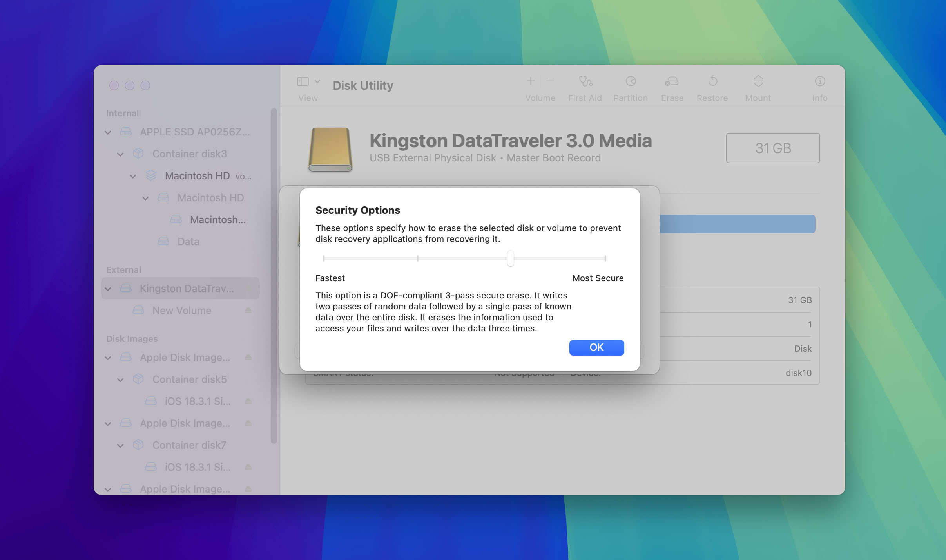Viewport: 946px width, 560px height.
Task: Toggle the sidebar View icon
Action: point(303,81)
